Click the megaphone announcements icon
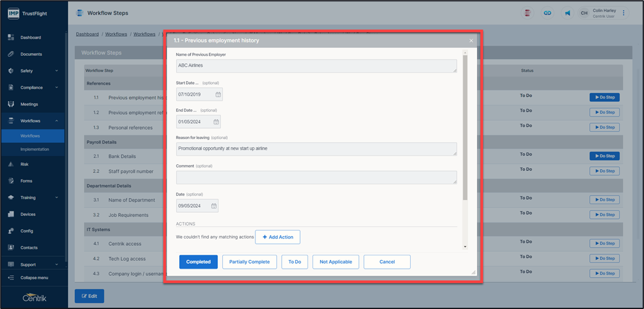 click(x=567, y=13)
